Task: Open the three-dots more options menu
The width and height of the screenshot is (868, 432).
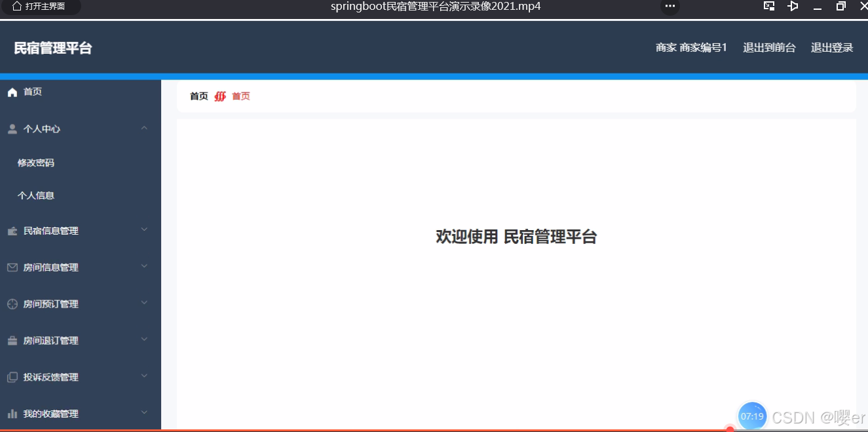Action: pyautogui.click(x=670, y=7)
